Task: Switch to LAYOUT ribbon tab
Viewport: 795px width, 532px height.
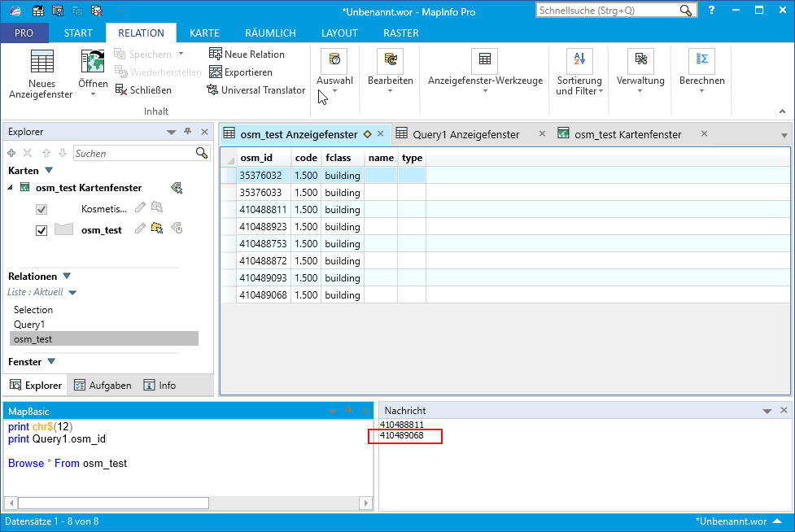Action: (x=339, y=33)
